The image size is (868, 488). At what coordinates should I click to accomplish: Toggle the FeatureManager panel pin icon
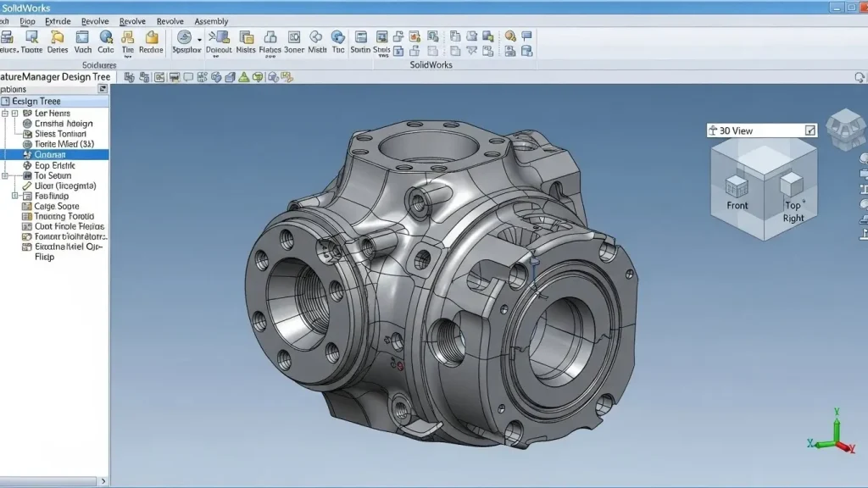[103, 89]
